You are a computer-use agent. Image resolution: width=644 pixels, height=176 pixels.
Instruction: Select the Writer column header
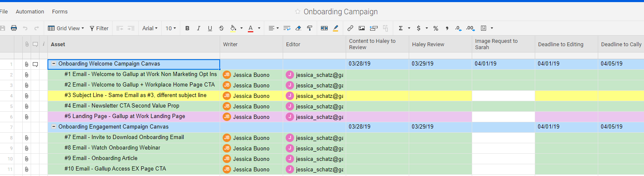251,44
